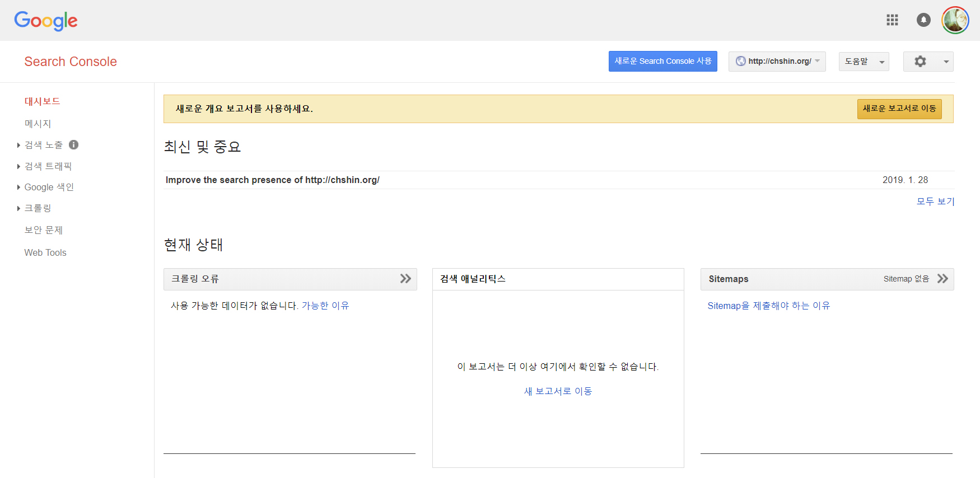Open the dropdown arrow beside the gear

point(946,62)
